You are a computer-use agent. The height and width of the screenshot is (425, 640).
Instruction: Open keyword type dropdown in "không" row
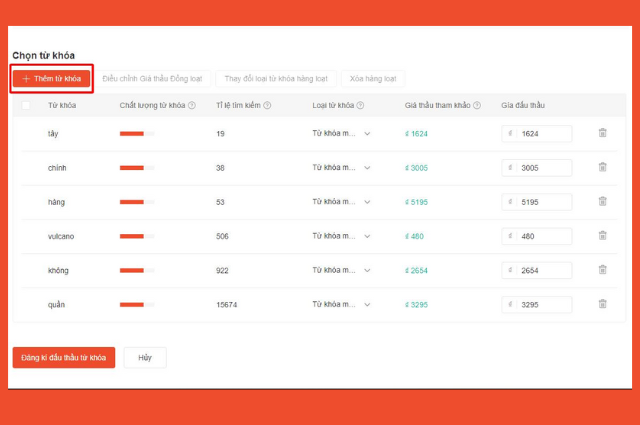pyautogui.click(x=367, y=270)
